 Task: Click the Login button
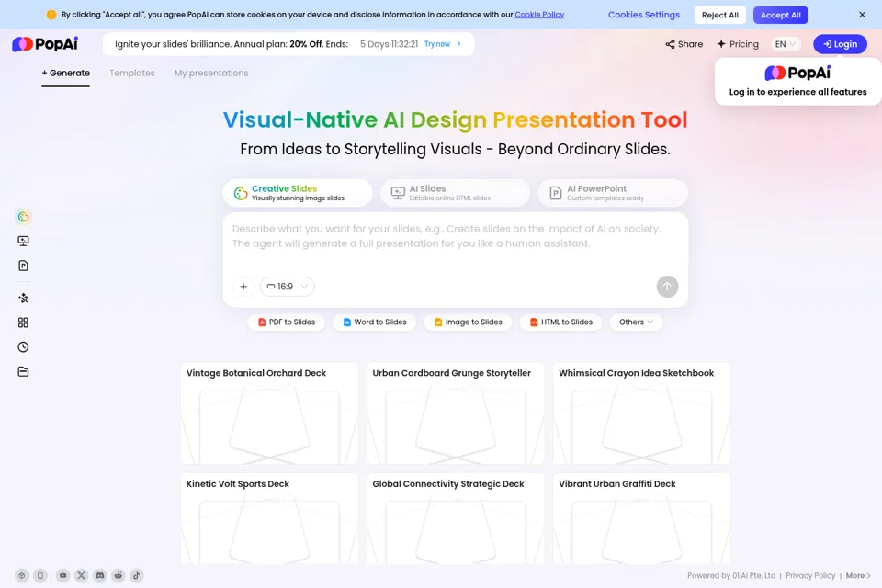(840, 44)
